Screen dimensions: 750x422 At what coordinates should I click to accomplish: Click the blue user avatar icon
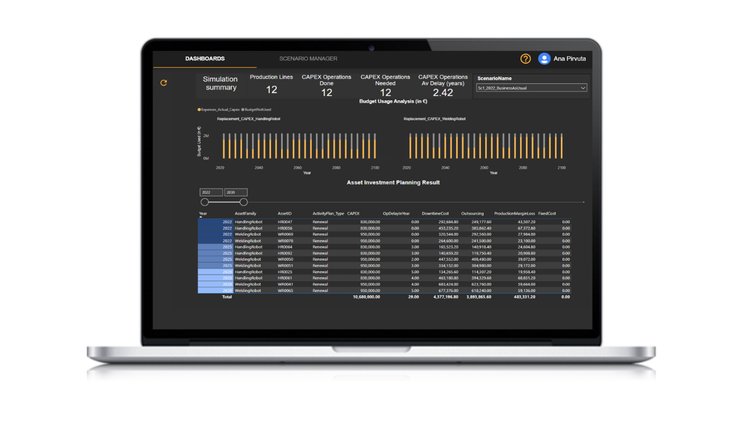544,58
